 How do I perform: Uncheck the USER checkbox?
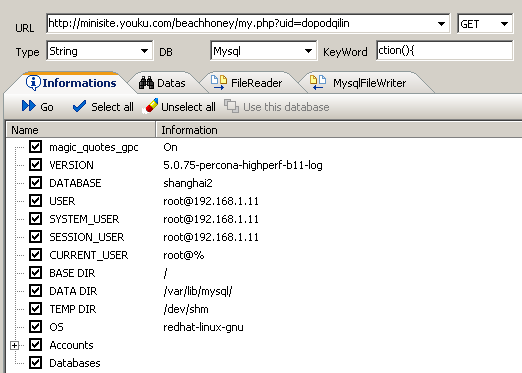coord(35,201)
